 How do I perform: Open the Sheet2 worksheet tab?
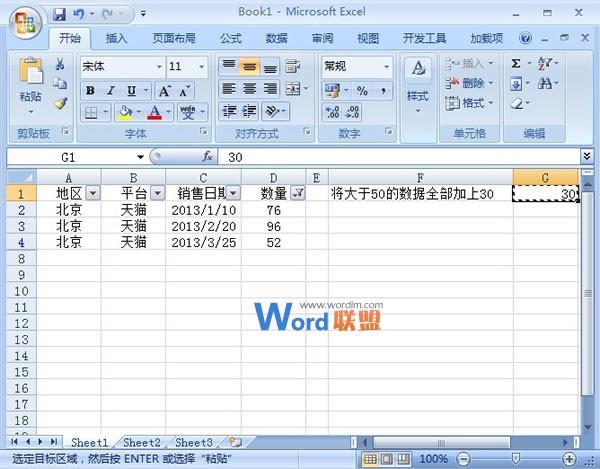[141, 442]
